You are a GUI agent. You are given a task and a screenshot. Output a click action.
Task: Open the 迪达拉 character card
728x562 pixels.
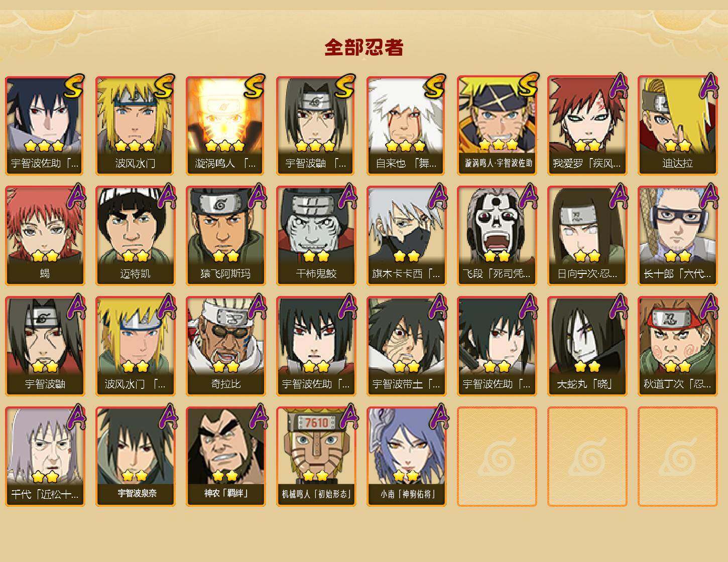[x=677, y=125]
